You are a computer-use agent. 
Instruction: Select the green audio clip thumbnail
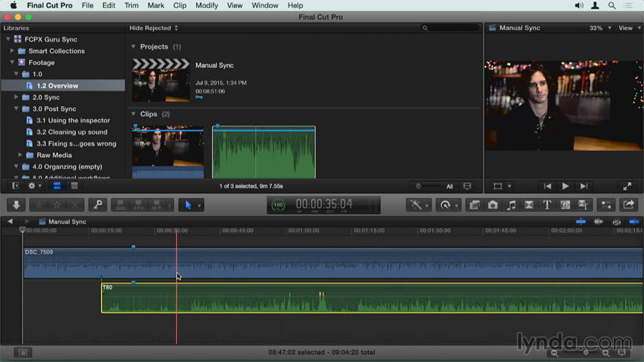tap(263, 152)
